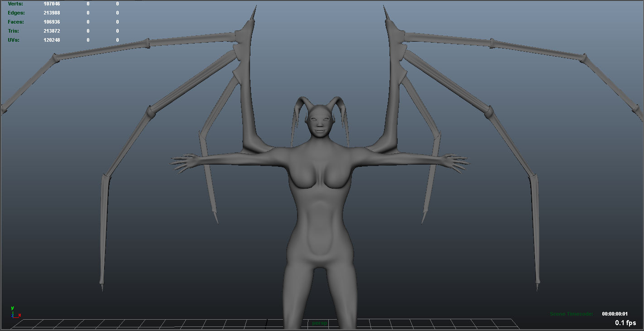The width and height of the screenshot is (644, 331).
Task: Click the Tris heads-up display label
Action: (x=13, y=31)
